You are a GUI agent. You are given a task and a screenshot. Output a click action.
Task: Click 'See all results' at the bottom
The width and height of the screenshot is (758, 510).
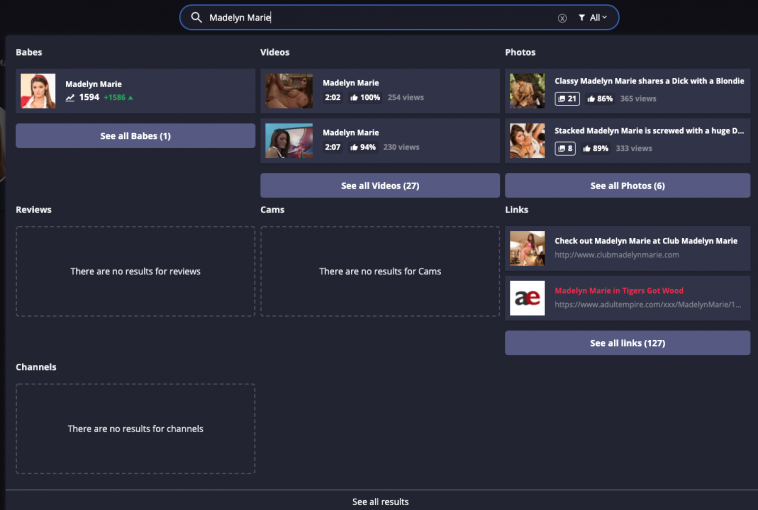pyautogui.click(x=380, y=501)
